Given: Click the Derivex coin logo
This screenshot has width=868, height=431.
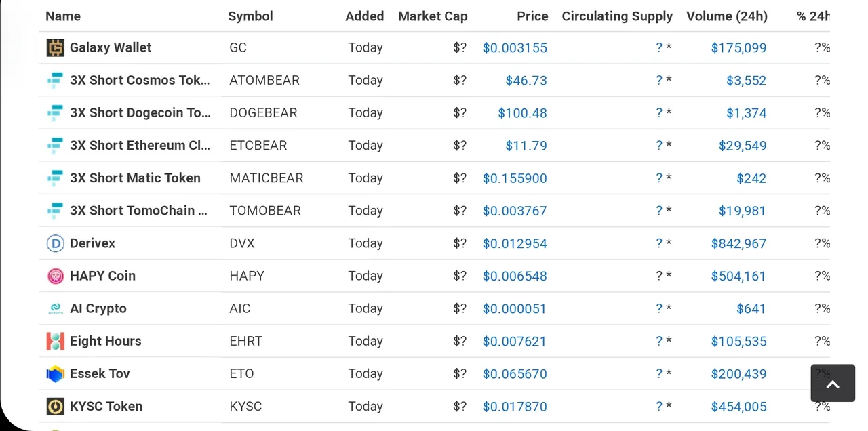Looking at the screenshot, I should (x=55, y=243).
